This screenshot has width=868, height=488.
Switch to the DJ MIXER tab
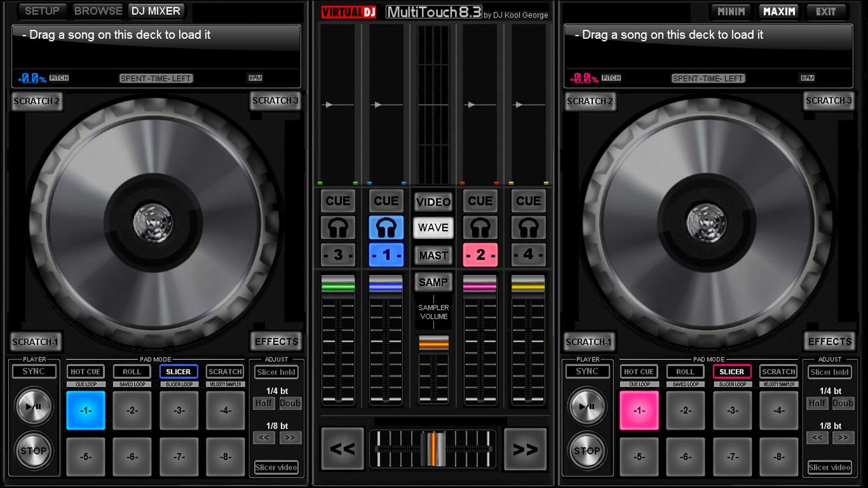point(156,11)
